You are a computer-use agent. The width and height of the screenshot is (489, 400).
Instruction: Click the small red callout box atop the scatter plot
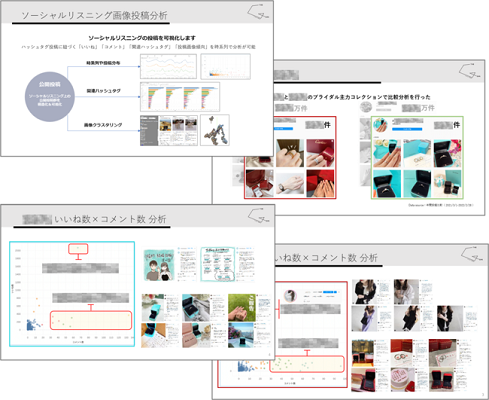[78, 249]
